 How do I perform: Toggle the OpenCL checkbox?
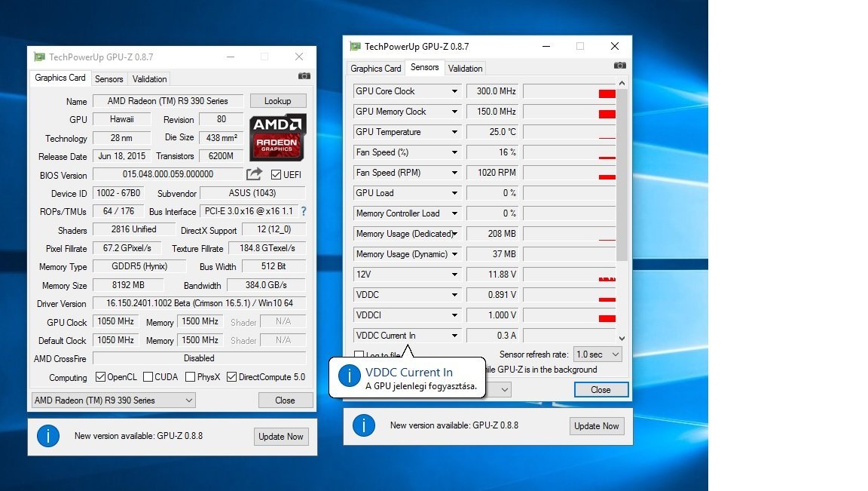coord(100,377)
